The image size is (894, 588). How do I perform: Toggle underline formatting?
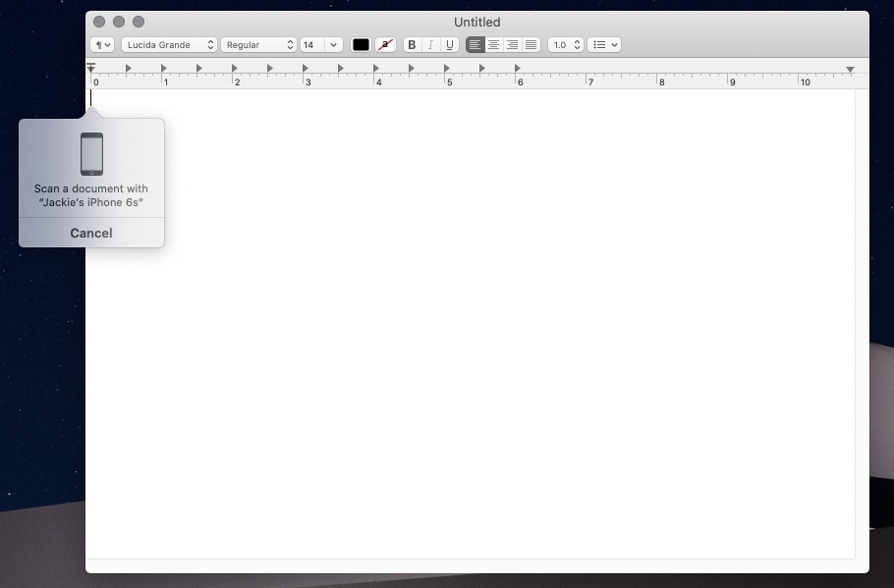click(449, 45)
